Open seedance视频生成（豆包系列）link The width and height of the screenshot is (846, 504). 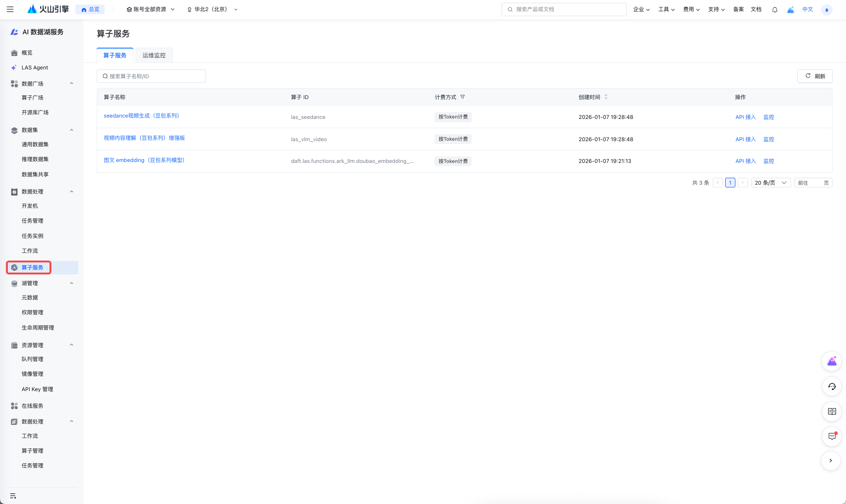coord(141,116)
